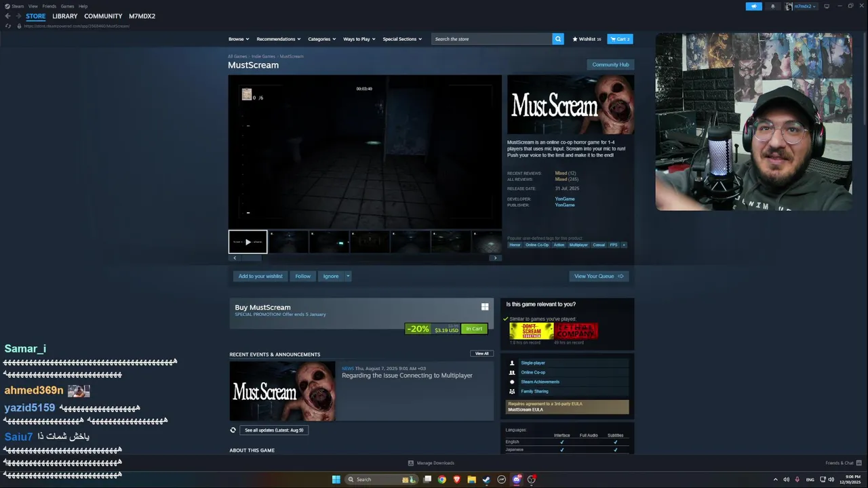Switch to the LIBRARY tab
Image resolution: width=868 pixels, height=488 pixels.
tap(65, 16)
